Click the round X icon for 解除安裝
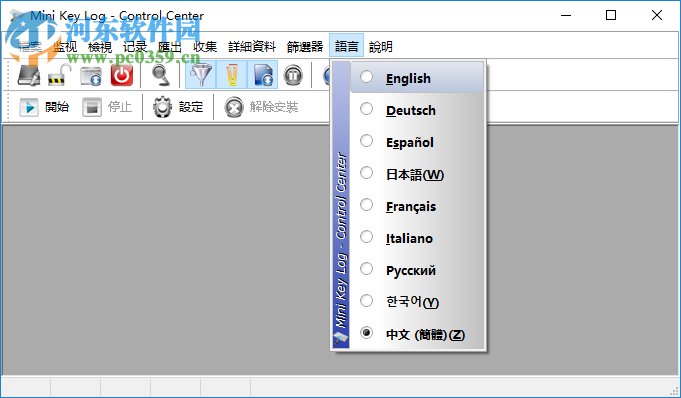Viewport: 681px width, 398px height. coord(234,107)
